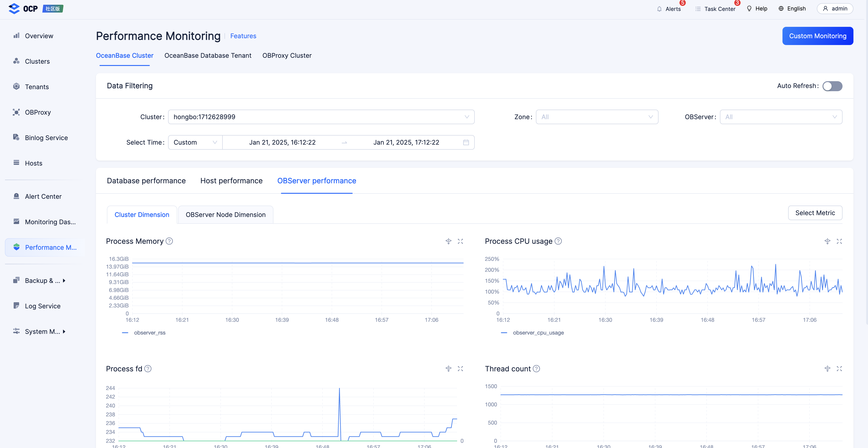Maximize the Process fd chart
The image size is (868, 448).
(460, 368)
